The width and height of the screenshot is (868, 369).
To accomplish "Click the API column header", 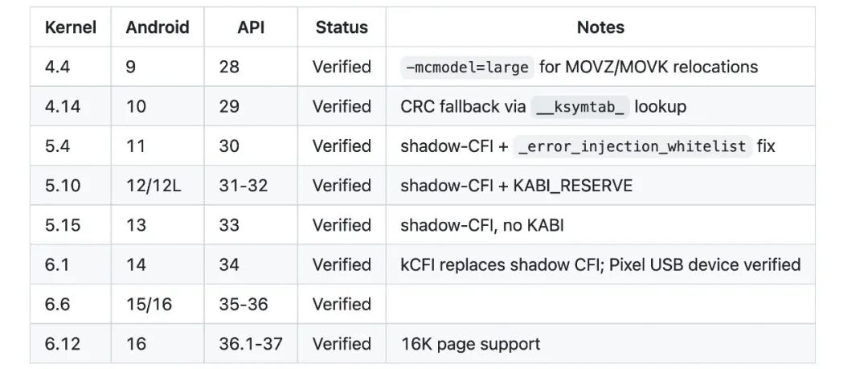I will (251, 27).
